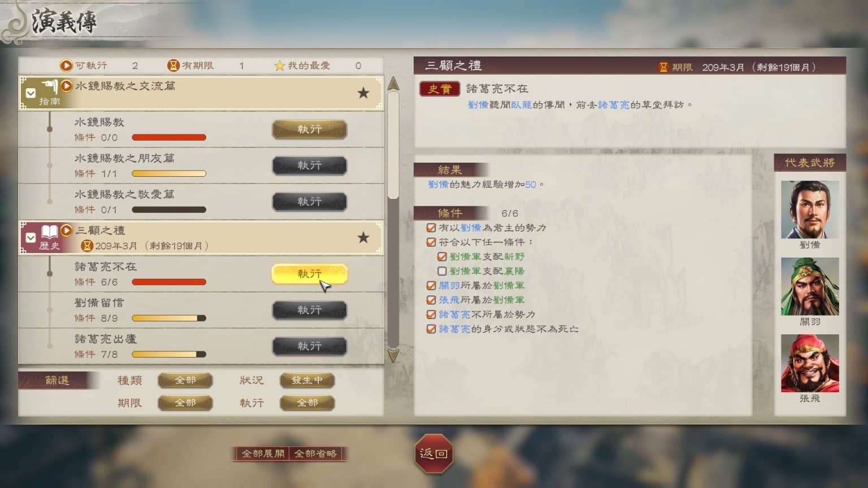Open the 種類 filter set to 全部
This screenshot has height=488, width=868.
click(x=185, y=380)
